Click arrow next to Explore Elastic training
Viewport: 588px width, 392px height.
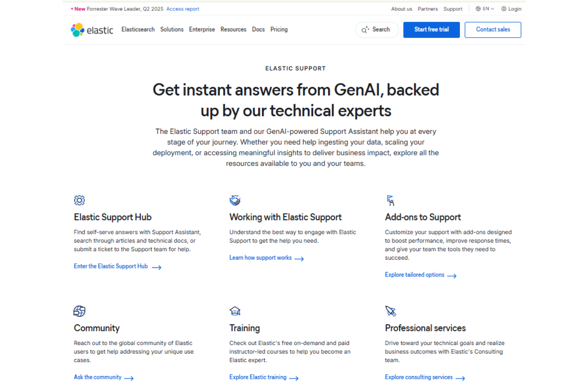294,378
